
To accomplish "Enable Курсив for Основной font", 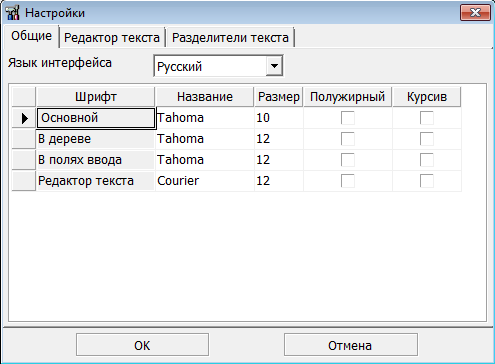I will (x=427, y=118).
